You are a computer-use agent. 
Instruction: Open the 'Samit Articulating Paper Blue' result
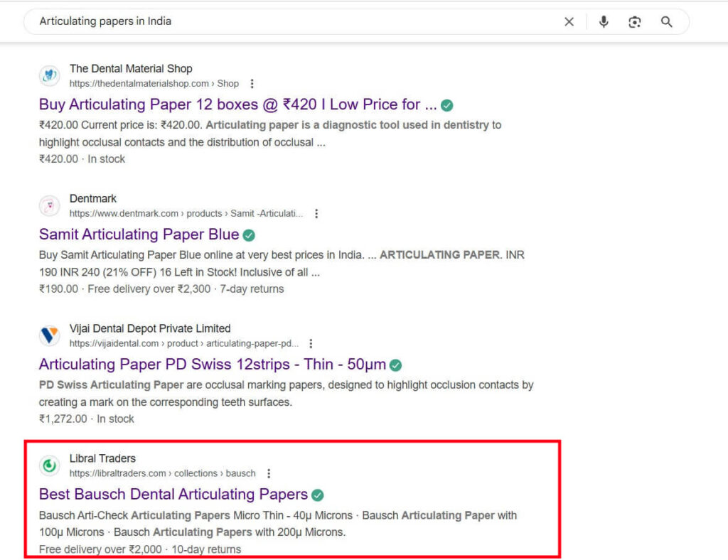[139, 235]
